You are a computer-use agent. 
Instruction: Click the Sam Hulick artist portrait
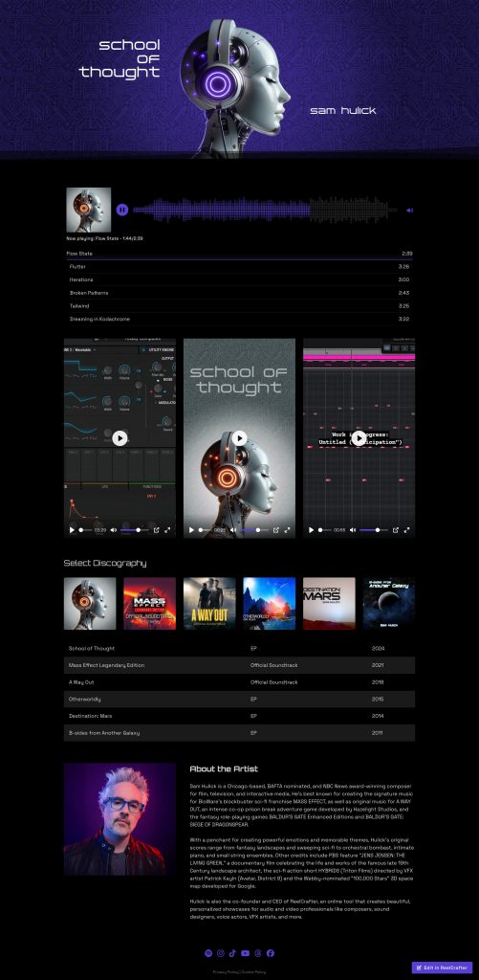click(x=120, y=819)
